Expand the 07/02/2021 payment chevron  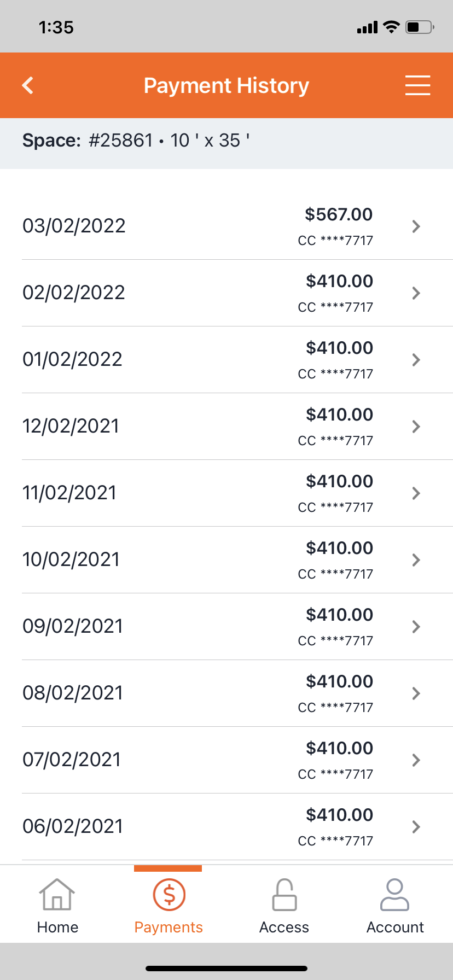pos(416,760)
